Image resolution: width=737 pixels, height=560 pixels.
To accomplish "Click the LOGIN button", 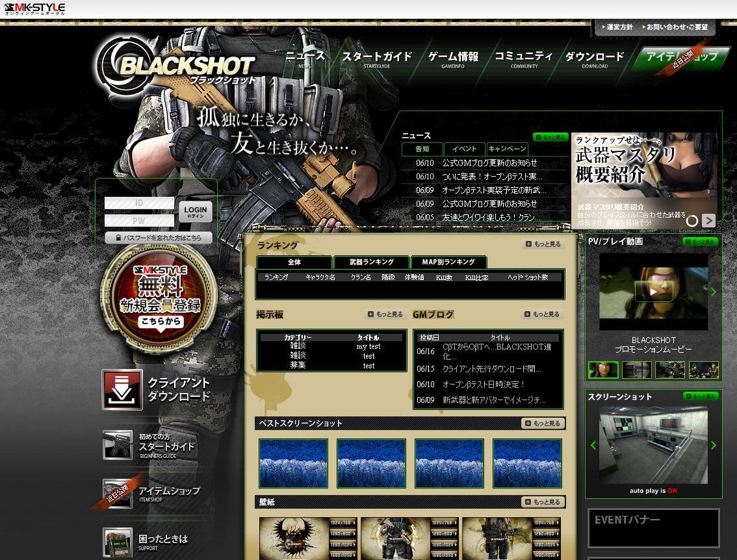I will (x=196, y=211).
